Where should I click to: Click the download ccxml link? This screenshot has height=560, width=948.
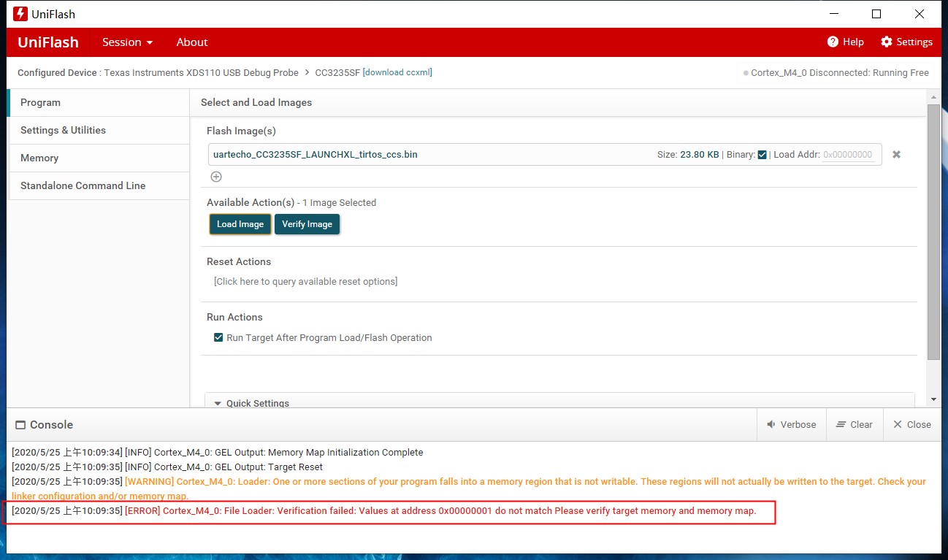[x=397, y=72]
